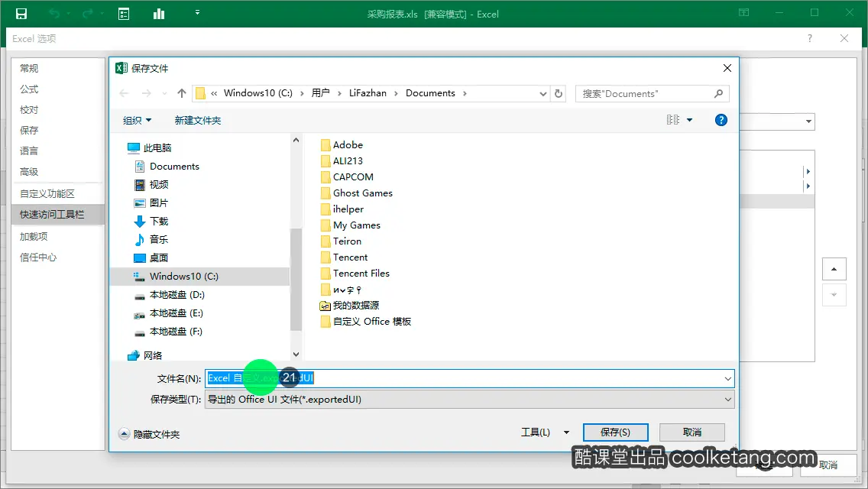Open the 组织 menu
868x489 pixels.
click(137, 120)
